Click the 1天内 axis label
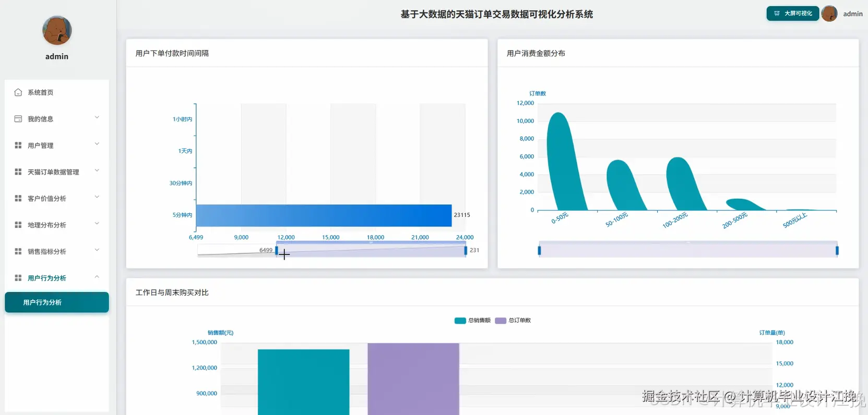Screen dimensions: 868x415 click(185, 151)
